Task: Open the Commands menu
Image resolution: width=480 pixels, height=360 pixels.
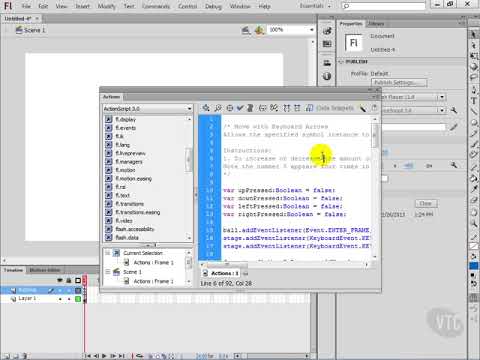Action: [x=156, y=6]
